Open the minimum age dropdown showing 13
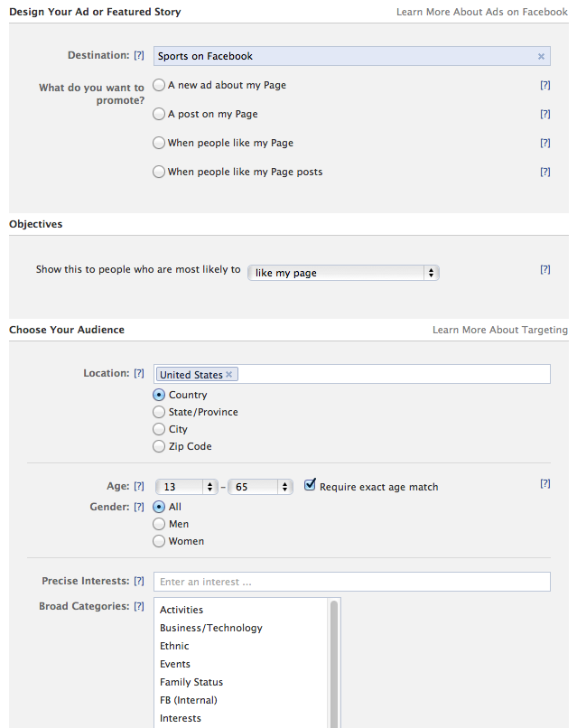The width and height of the screenshot is (577, 728). [186, 486]
